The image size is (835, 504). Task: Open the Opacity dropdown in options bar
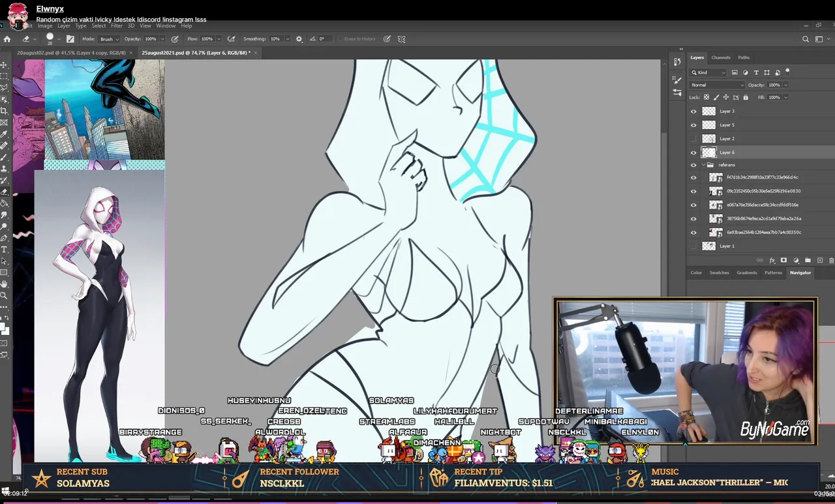coord(163,39)
